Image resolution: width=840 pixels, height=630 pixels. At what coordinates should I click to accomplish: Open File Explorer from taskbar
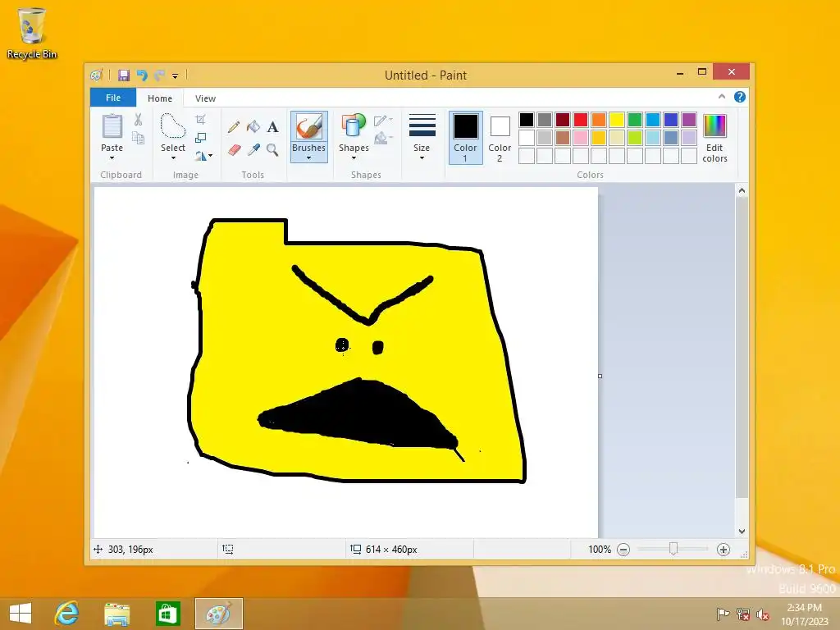116,614
